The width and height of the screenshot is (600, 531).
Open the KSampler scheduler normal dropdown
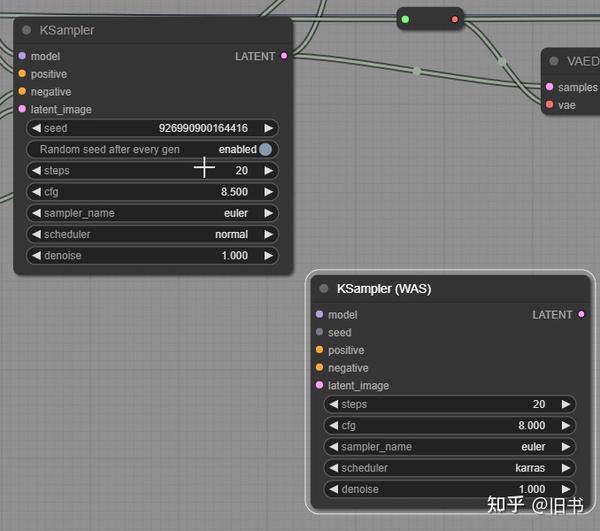152,234
